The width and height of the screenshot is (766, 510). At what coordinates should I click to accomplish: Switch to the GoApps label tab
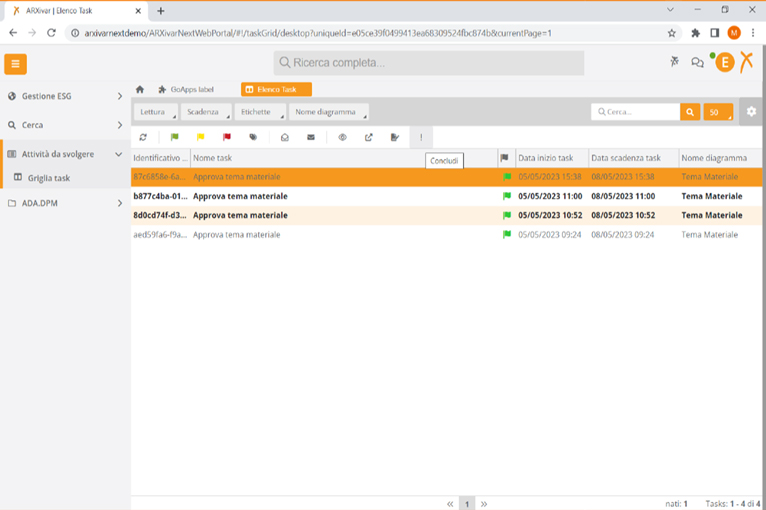pyautogui.click(x=190, y=89)
